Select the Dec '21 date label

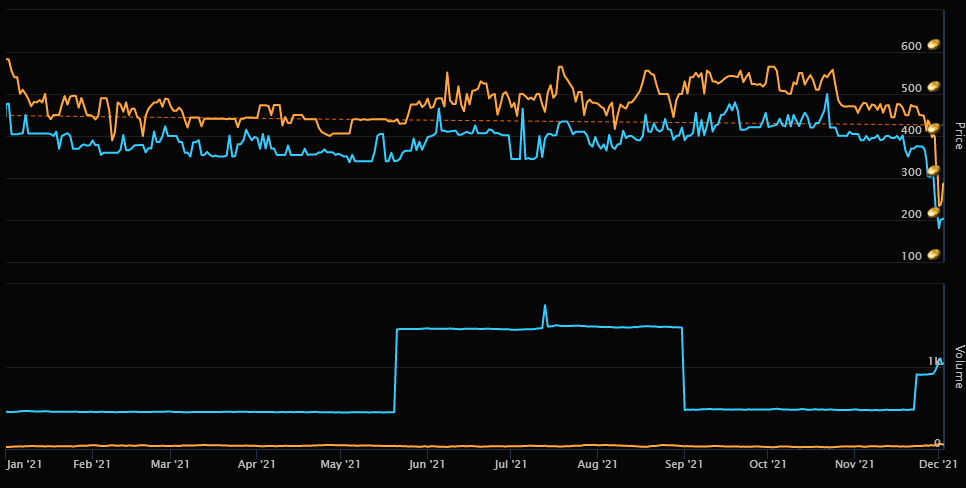point(936,464)
